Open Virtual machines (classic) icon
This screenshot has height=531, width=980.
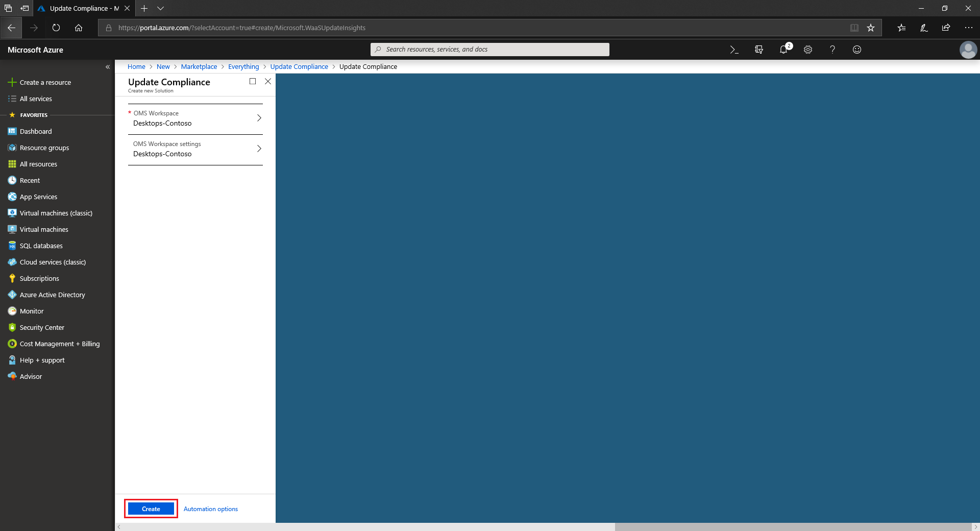tap(12, 213)
